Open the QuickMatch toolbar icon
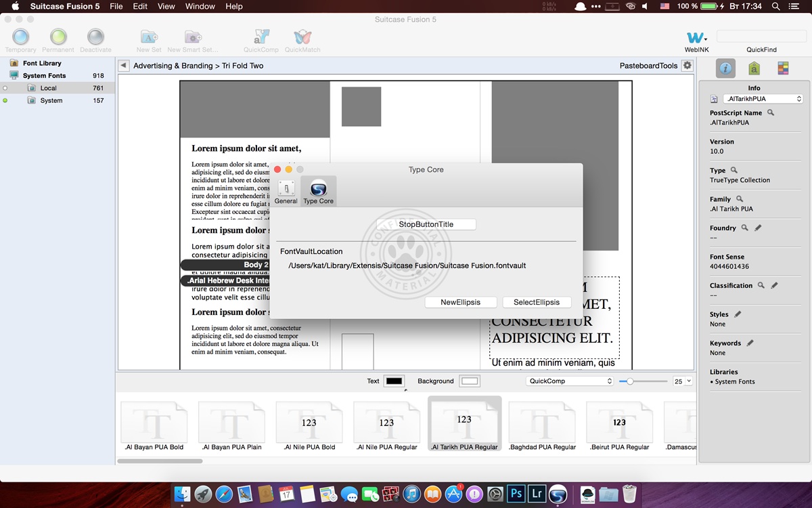This screenshot has width=812, height=508. 302,37
